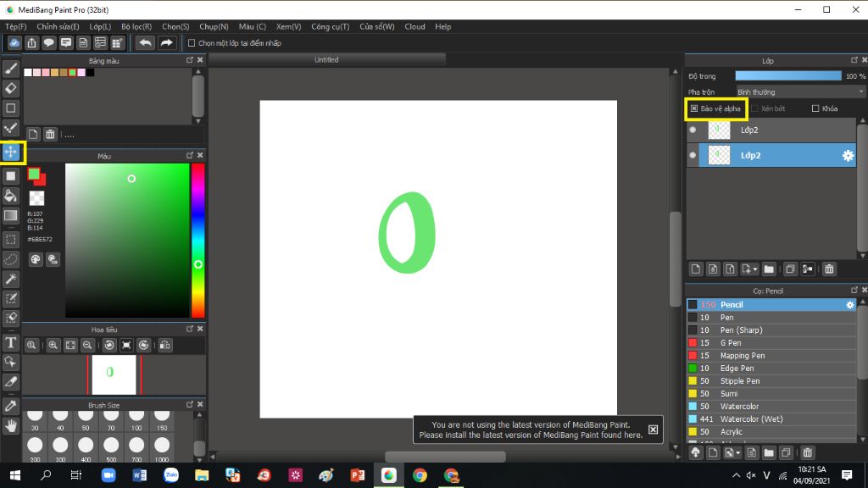The image size is (868, 488).
Task: Close the update notification message
Action: coord(654,430)
